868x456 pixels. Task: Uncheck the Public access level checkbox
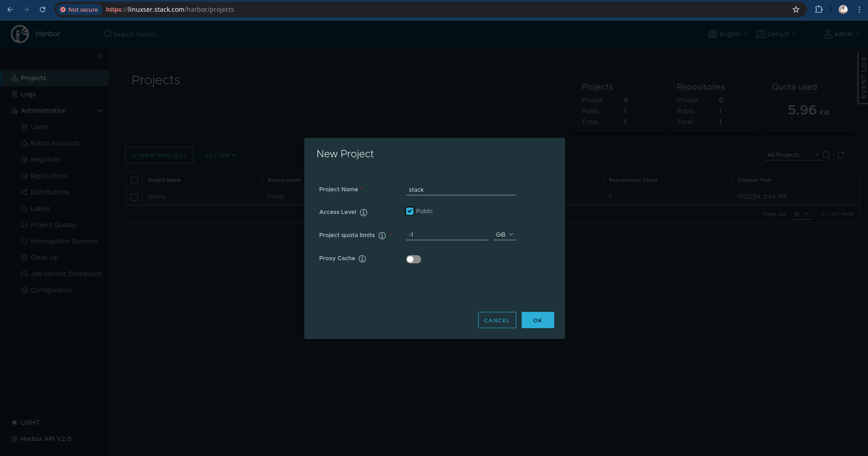pos(409,211)
